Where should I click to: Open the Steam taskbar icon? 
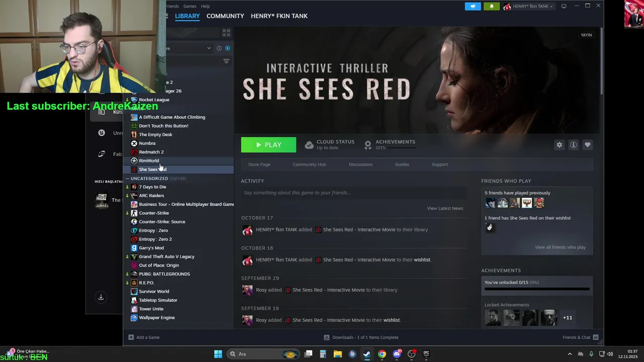(x=367, y=354)
